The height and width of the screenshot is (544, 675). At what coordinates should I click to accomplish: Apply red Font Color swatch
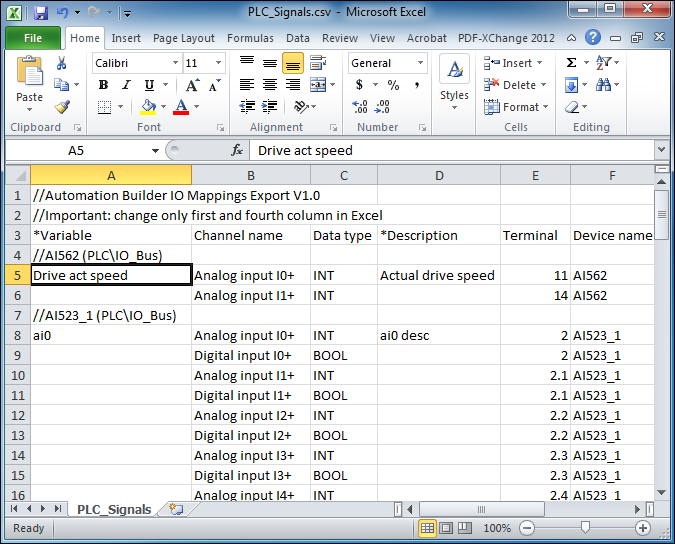click(181, 106)
